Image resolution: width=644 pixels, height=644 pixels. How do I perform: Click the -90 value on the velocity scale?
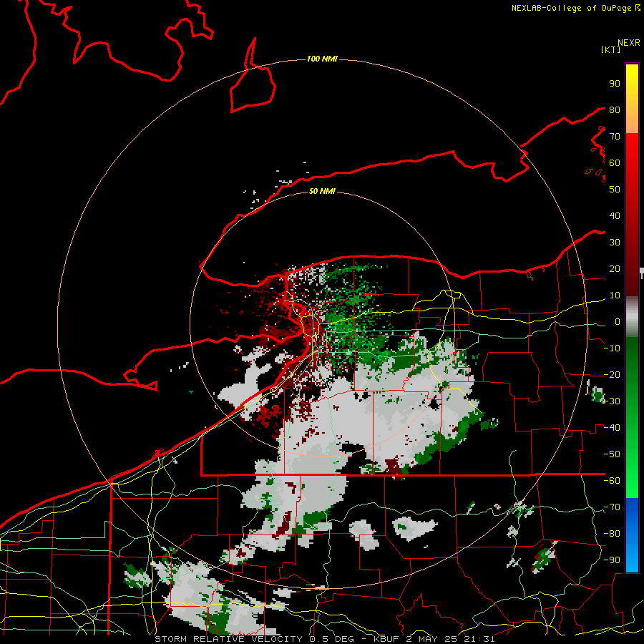[612, 560]
